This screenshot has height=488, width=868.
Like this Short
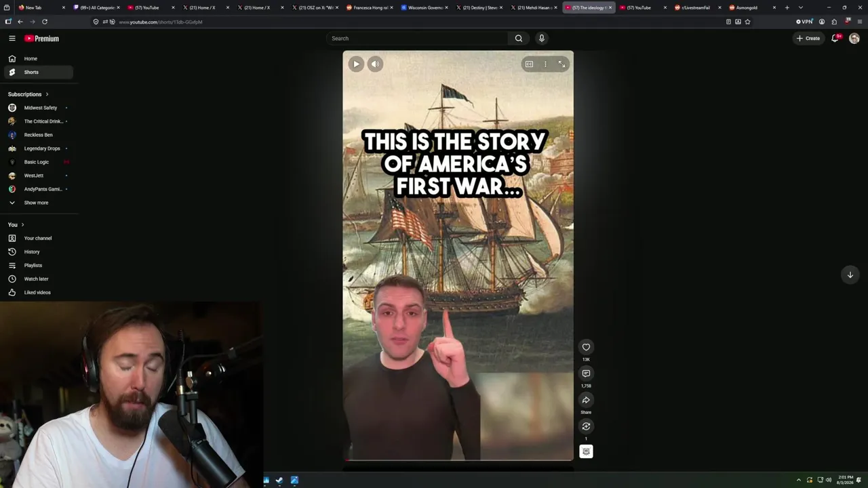click(x=586, y=347)
